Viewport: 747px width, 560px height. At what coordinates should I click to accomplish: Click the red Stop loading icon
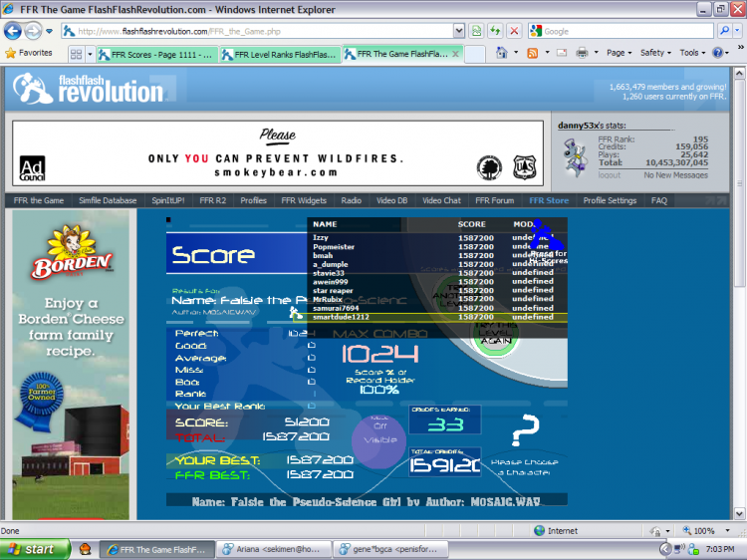[x=514, y=32]
